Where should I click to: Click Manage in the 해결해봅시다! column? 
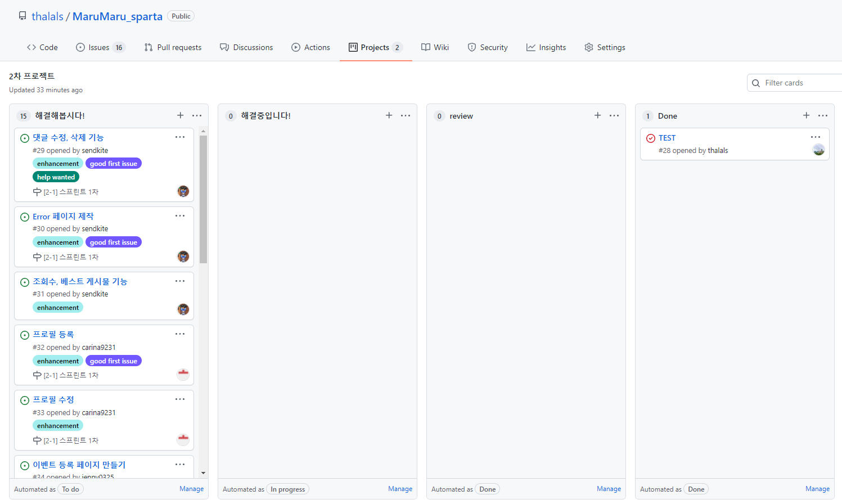[191, 489]
